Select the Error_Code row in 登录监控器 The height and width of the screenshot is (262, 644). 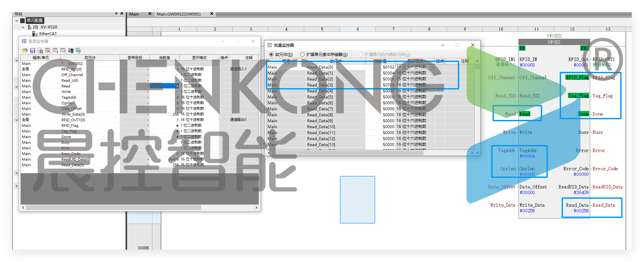pyautogui.click(x=140, y=154)
